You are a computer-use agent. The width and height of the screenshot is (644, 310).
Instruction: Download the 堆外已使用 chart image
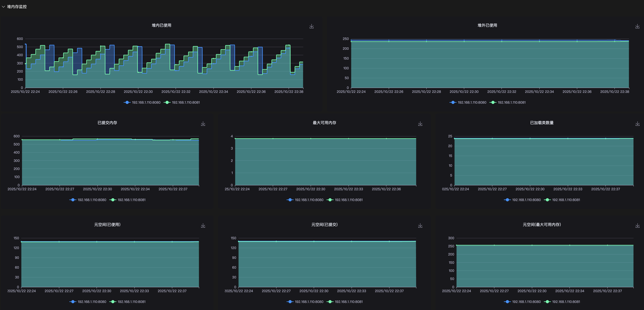click(x=637, y=26)
